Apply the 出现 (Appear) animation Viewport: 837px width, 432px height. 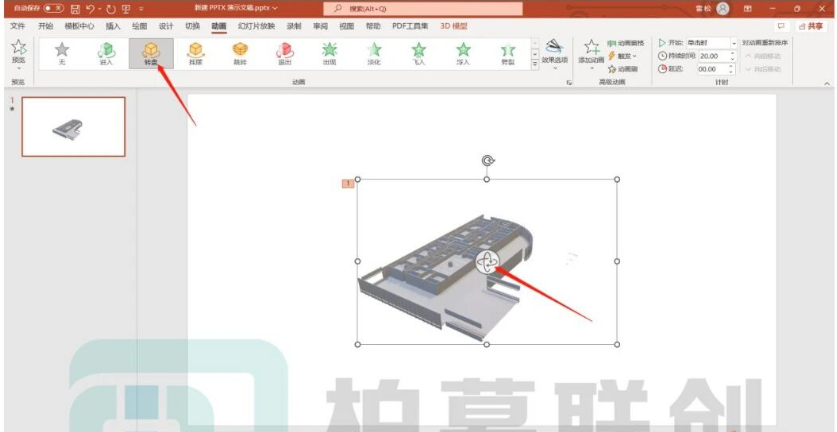[330, 53]
